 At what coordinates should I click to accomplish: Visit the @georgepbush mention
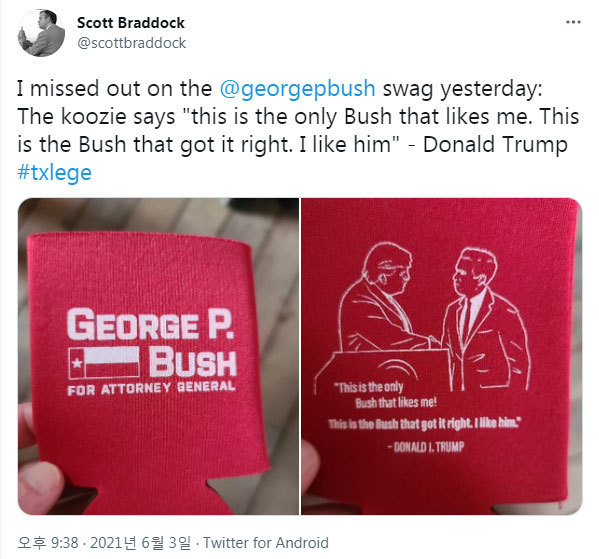(297, 89)
